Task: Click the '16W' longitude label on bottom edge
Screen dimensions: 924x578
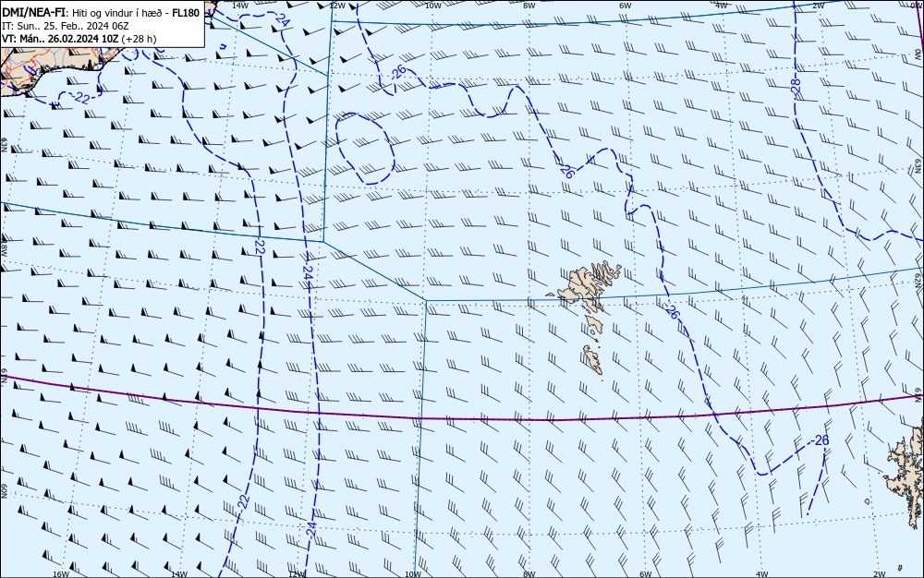Action: [x=61, y=574]
